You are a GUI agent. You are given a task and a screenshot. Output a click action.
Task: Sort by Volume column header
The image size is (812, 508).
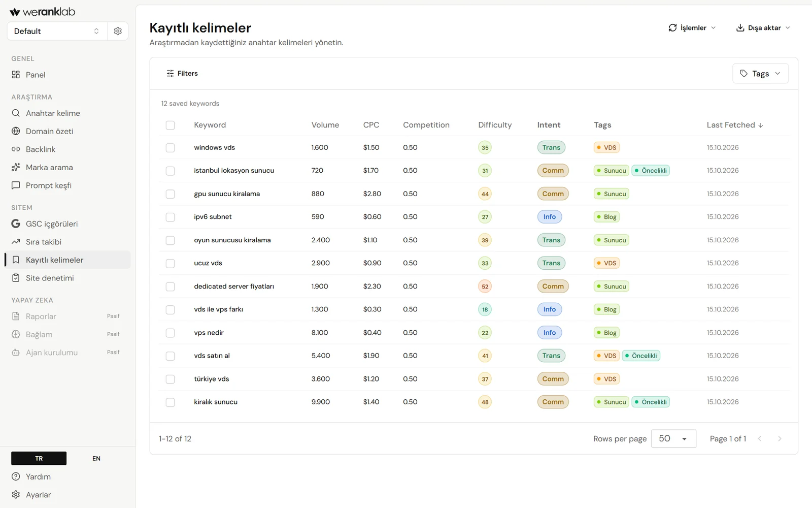click(x=325, y=125)
